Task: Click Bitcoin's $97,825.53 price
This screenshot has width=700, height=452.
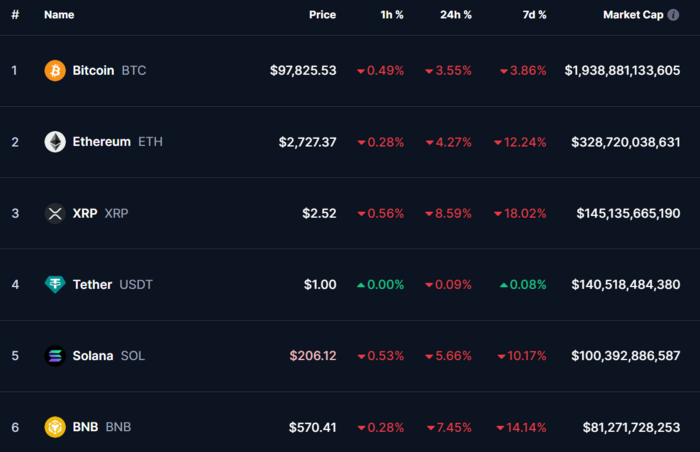Action: pos(303,71)
